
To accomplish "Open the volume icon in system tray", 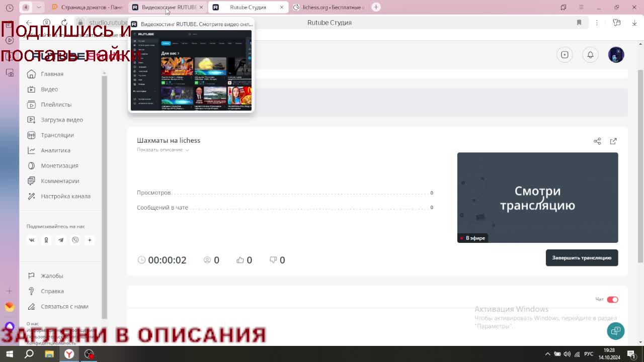I will coord(567,354).
